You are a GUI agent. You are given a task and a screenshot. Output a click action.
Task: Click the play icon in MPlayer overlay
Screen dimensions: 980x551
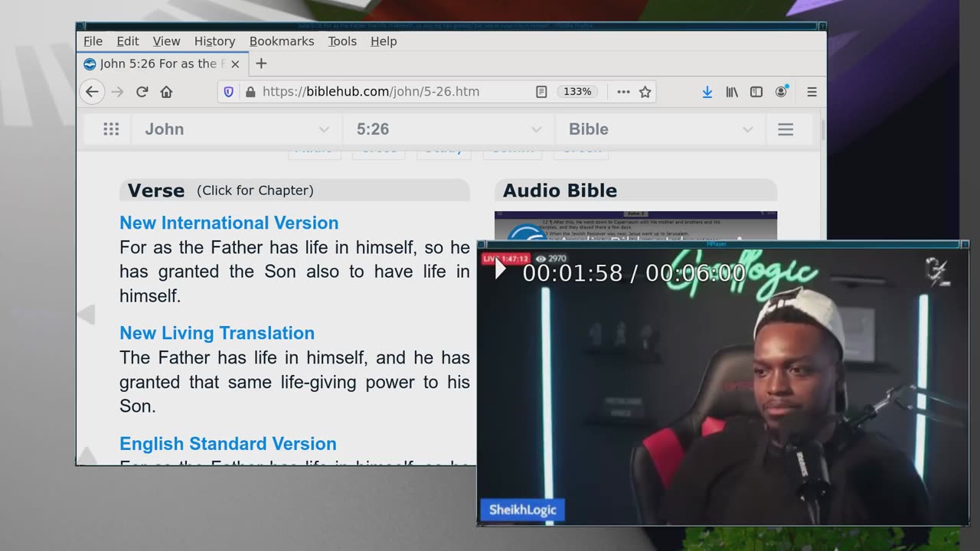tap(500, 269)
